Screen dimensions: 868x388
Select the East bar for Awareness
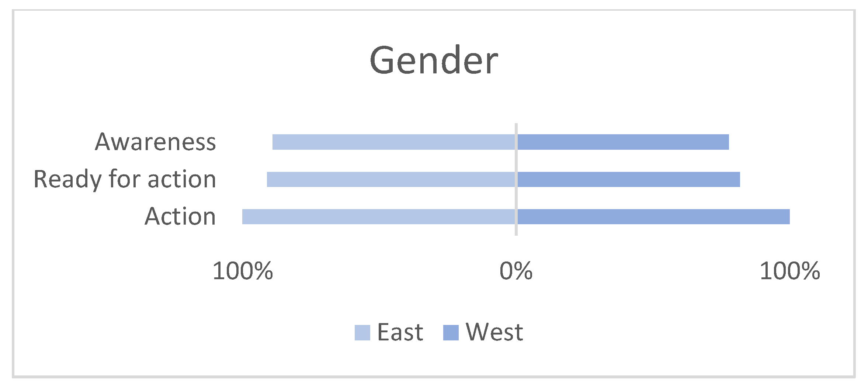coord(394,142)
